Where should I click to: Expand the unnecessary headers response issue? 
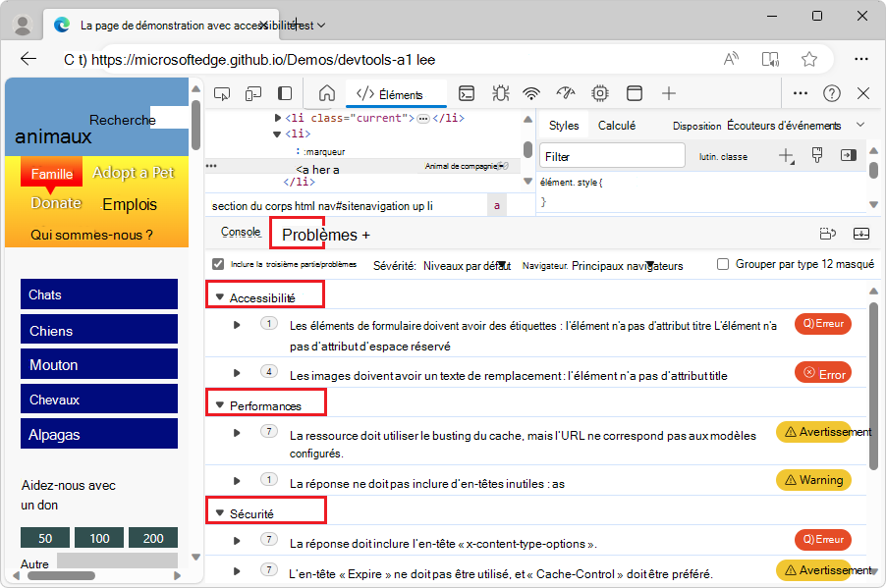click(x=237, y=481)
